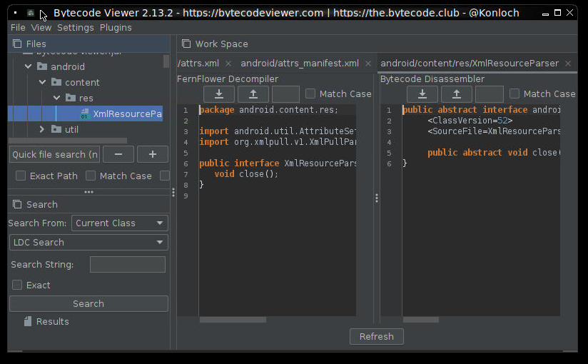Click the Work Space panel icon
Screen dimensions: 588x364
(186, 44)
